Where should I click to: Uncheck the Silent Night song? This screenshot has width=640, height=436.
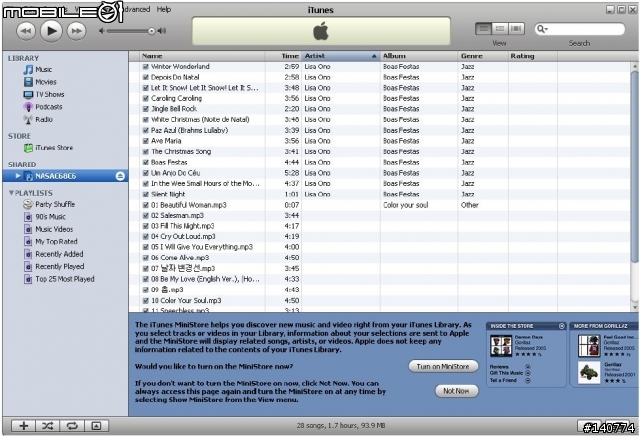(146, 194)
